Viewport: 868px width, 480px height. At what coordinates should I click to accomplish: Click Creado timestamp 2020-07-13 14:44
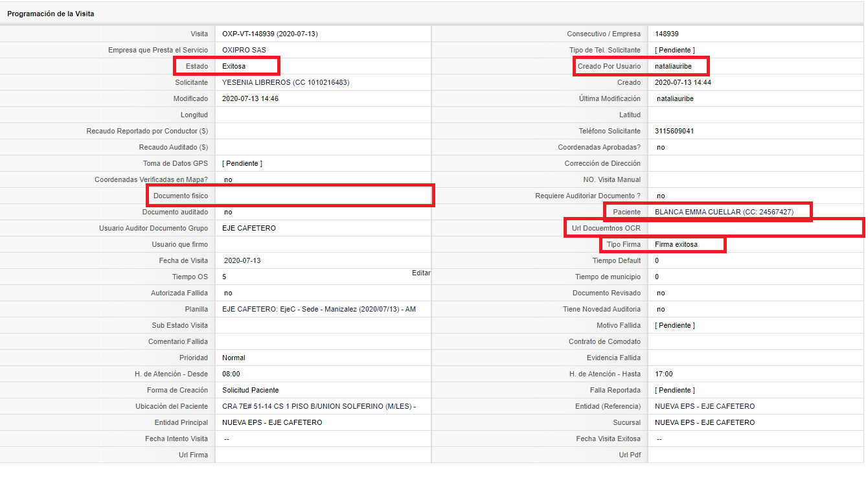point(683,82)
